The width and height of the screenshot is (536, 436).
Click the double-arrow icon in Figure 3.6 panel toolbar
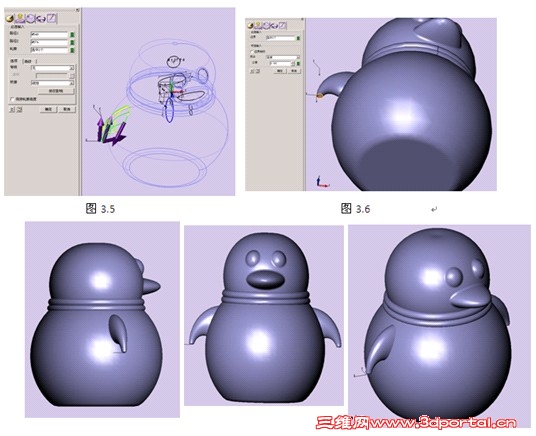(x=274, y=26)
